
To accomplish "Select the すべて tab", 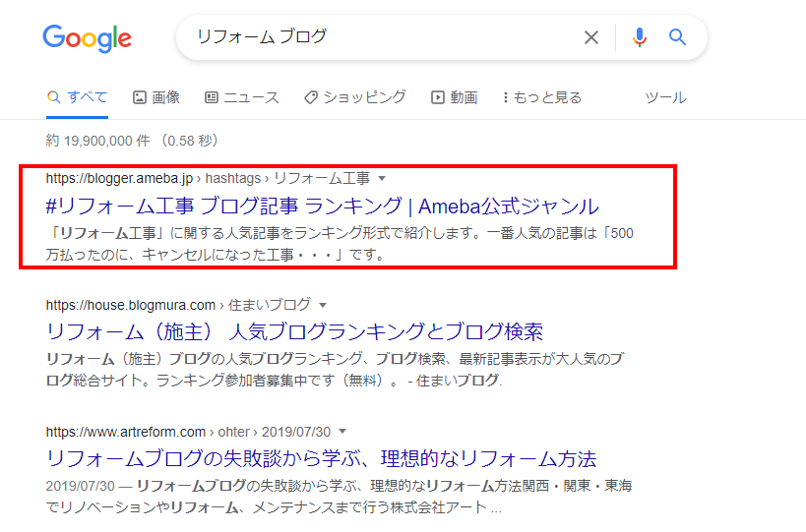I will (x=77, y=97).
